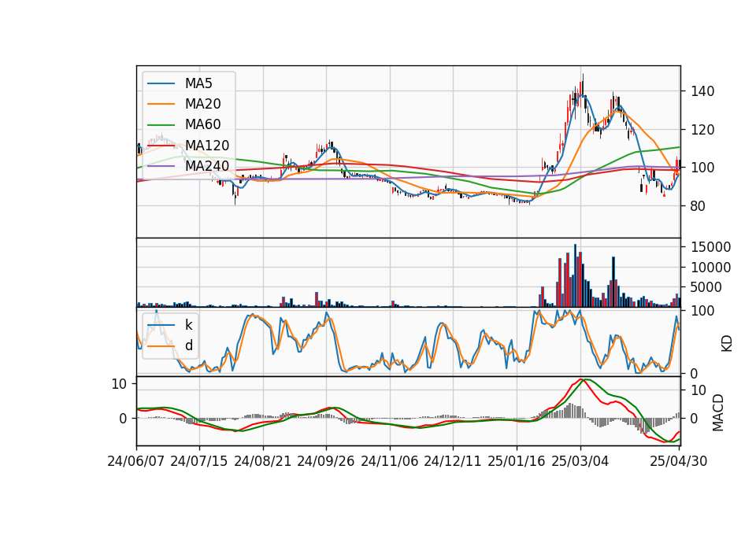This screenshot has height=543, width=756.
Task: Click the 25/01/16 date label
Action: coord(517,461)
